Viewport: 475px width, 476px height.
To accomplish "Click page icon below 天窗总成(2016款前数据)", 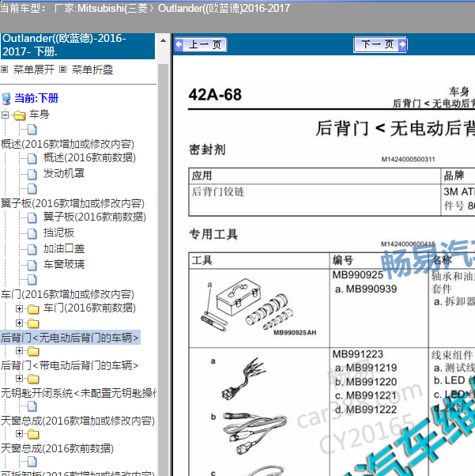I will point(32,462).
